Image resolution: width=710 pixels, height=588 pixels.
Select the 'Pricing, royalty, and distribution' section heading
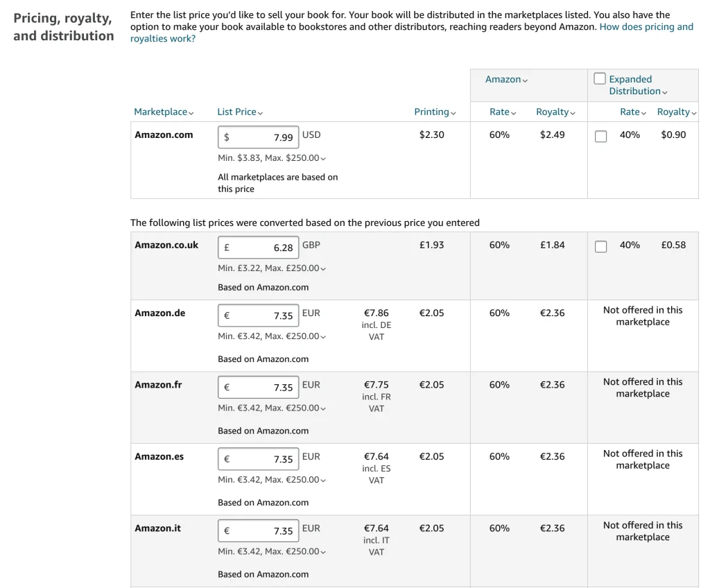(x=63, y=27)
